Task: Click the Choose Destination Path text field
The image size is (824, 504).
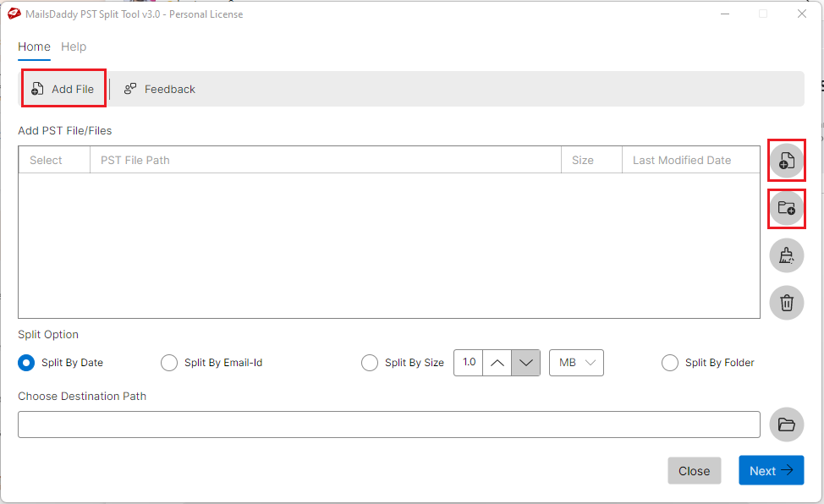Action: tap(389, 425)
